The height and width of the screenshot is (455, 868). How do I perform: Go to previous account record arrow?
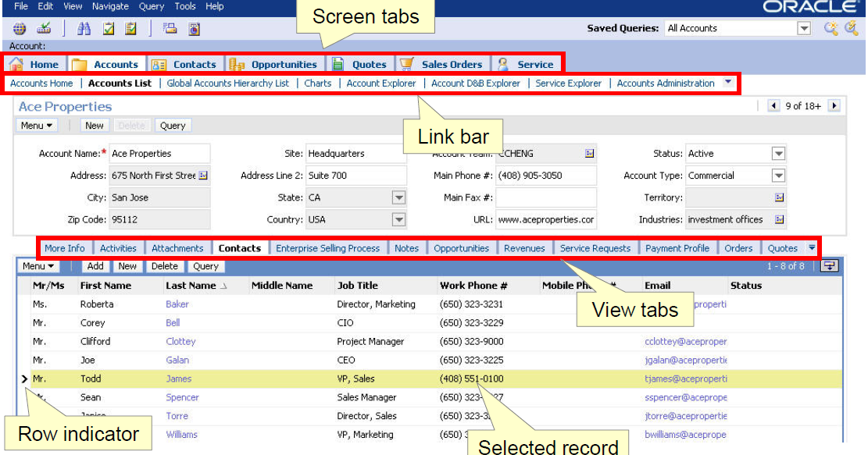pos(774,105)
